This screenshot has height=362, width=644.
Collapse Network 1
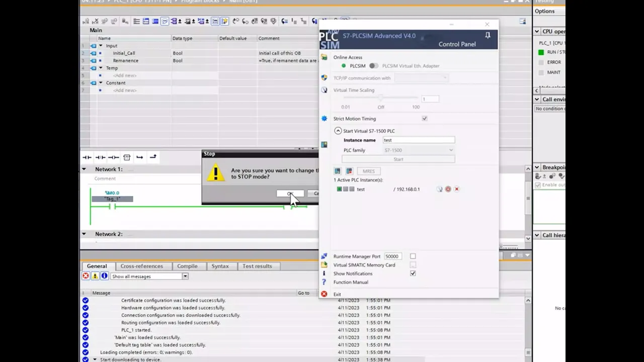84,169
